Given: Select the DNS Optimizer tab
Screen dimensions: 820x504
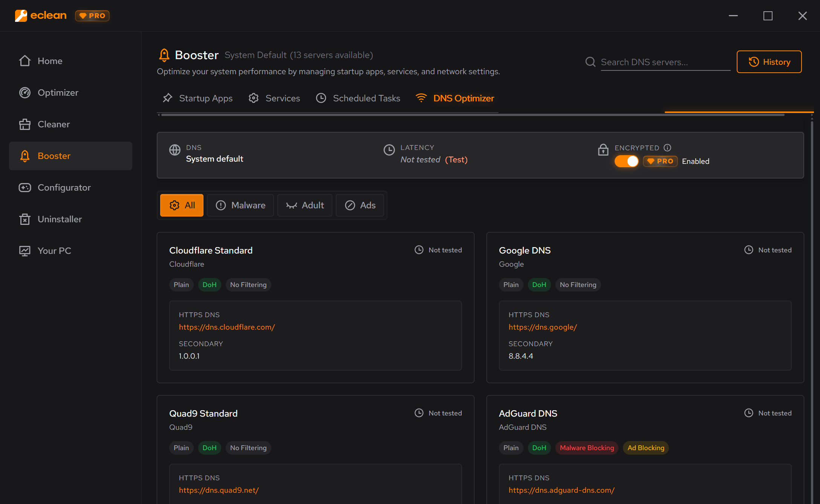Looking at the screenshot, I should (x=455, y=98).
